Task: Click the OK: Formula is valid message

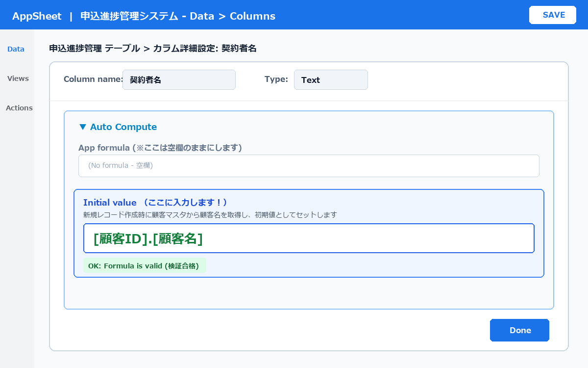Action: 145,265
